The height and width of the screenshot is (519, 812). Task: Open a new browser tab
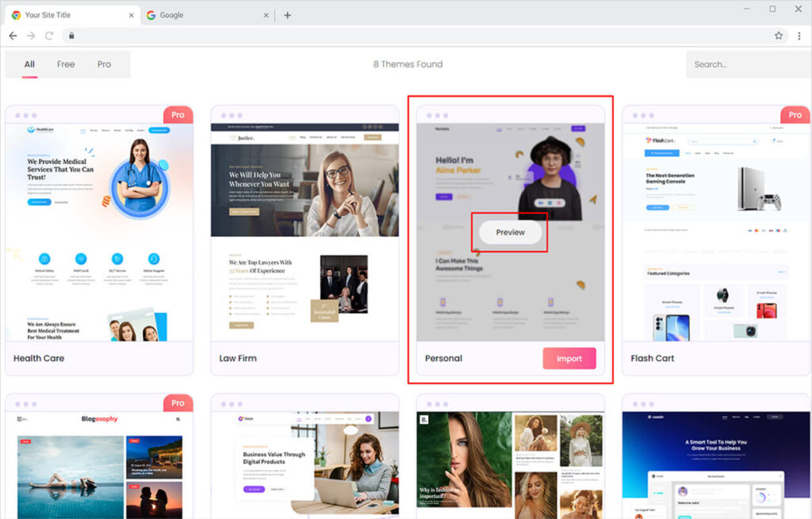(x=287, y=15)
